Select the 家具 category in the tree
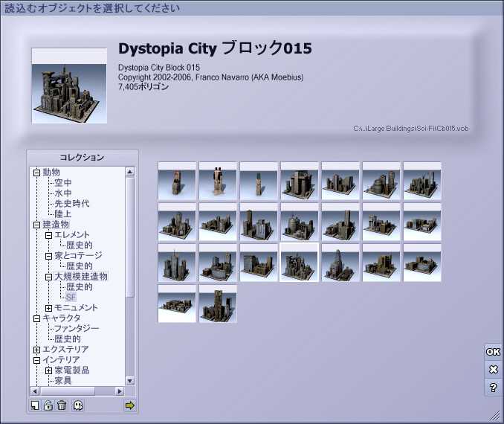 [x=63, y=381]
